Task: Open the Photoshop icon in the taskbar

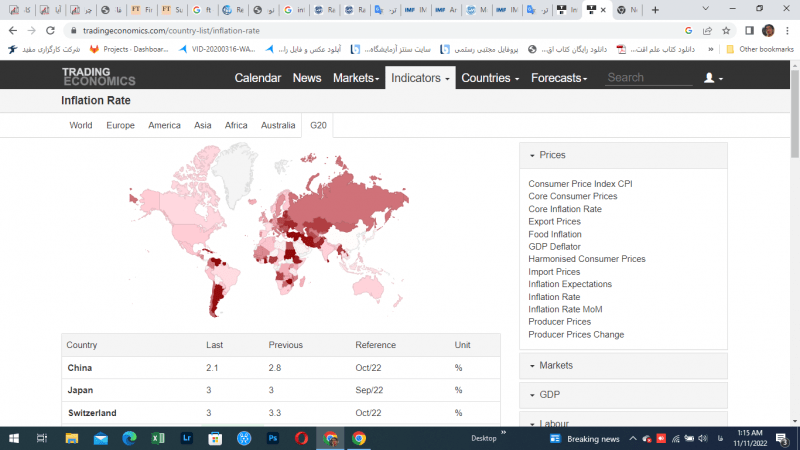Action: 272,438
